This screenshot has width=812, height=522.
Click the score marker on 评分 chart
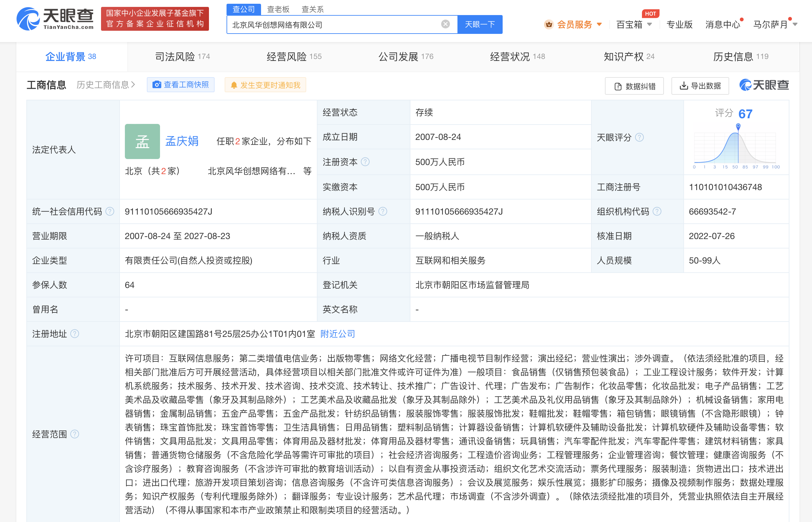point(738,127)
